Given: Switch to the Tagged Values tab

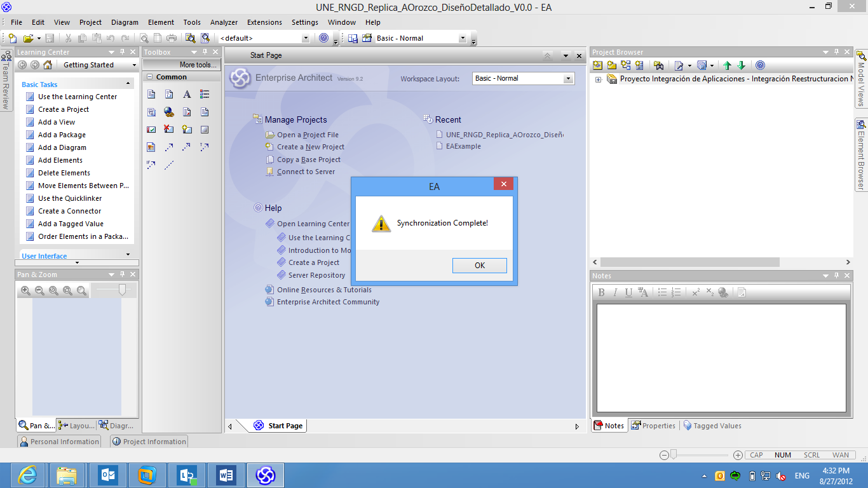Looking at the screenshot, I should coord(712,426).
